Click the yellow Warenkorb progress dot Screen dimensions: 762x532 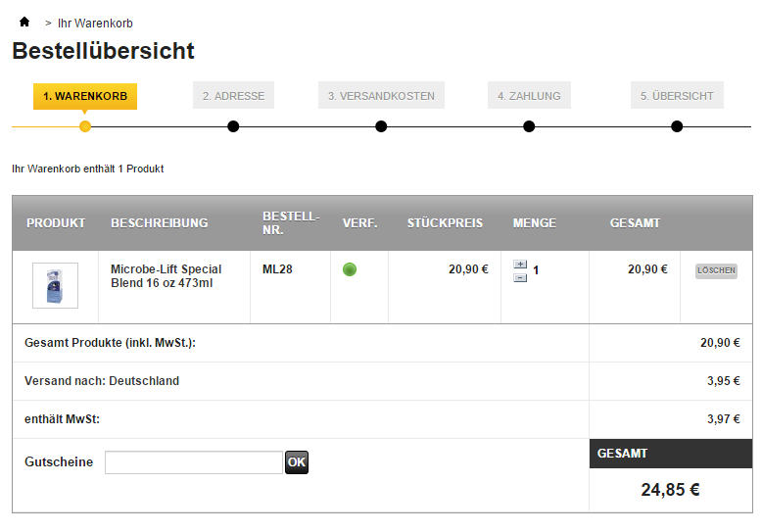tap(85, 126)
